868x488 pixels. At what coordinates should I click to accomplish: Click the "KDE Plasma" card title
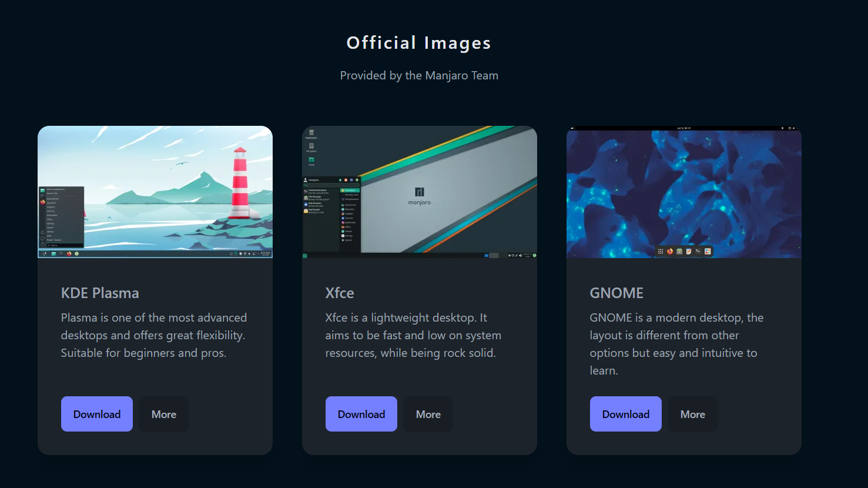point(100,293)
